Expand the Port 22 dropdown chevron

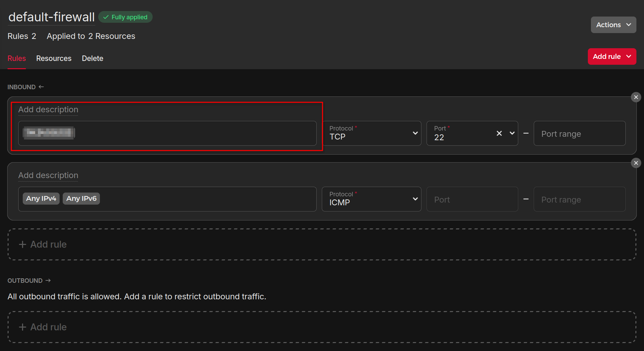click(x=512, y=133)
